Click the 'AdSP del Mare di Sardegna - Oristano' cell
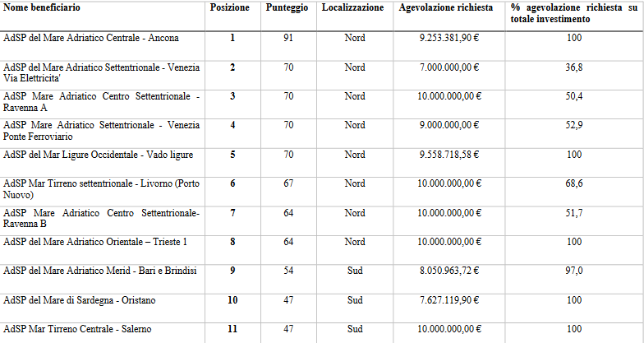Screen dimensions: 644x343 coord(80,300)
